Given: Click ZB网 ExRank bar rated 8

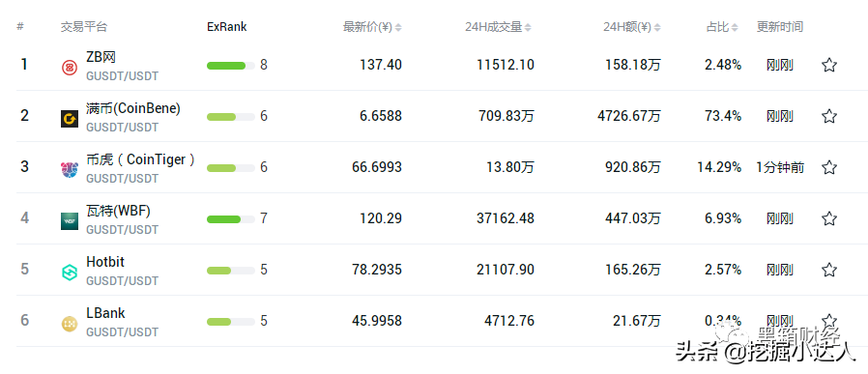Looking at the screenshot, I should pyautogui.click(x=231, y=66).
